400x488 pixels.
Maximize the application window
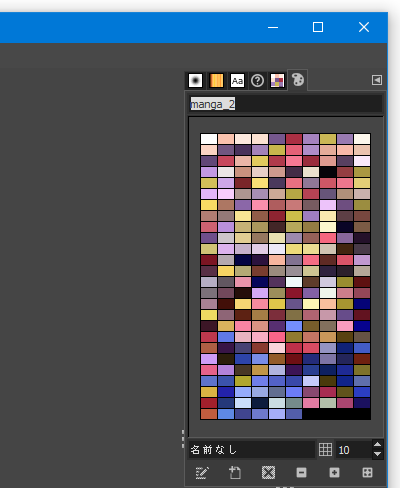tap(318, 27)
